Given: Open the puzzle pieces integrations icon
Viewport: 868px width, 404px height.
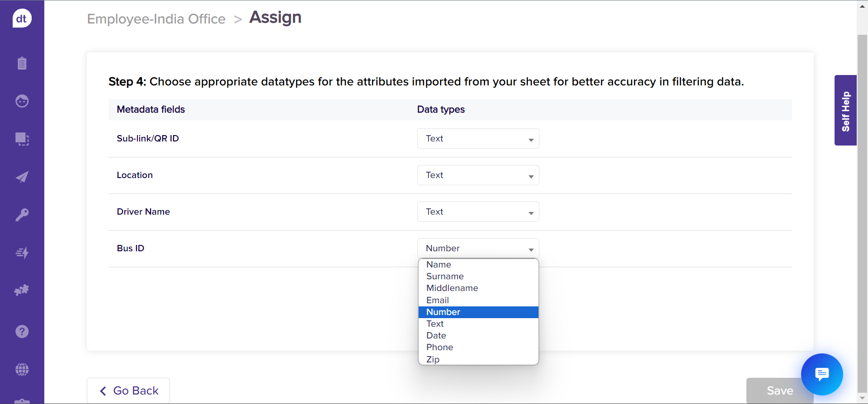Looking at the screenshot, I should tap(22, 290).
